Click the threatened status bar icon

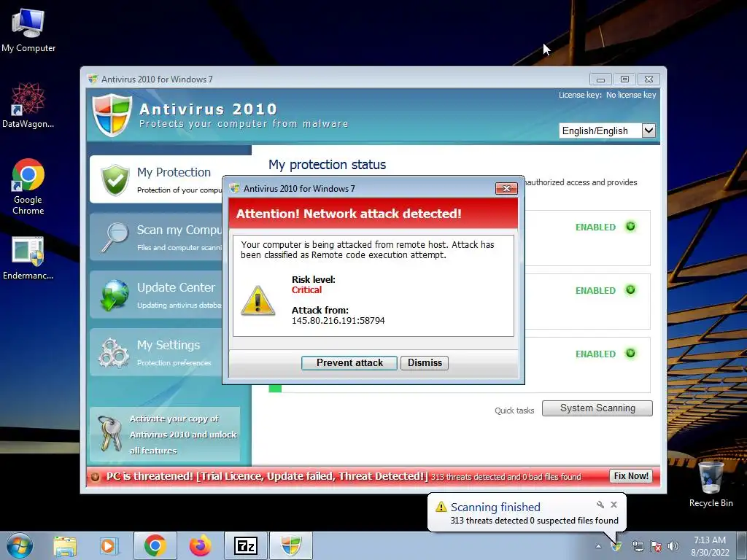tap(96, 477)
